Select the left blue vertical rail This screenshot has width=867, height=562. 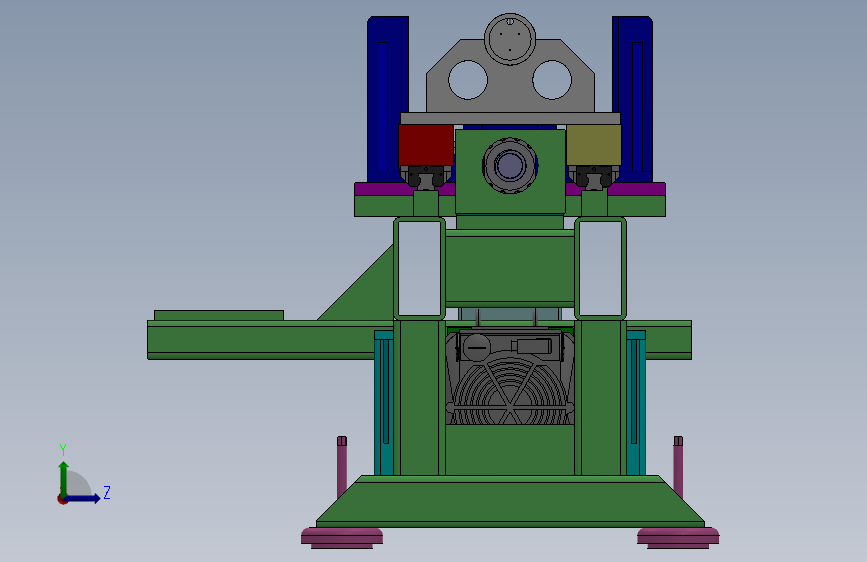(x=388, y=100)
